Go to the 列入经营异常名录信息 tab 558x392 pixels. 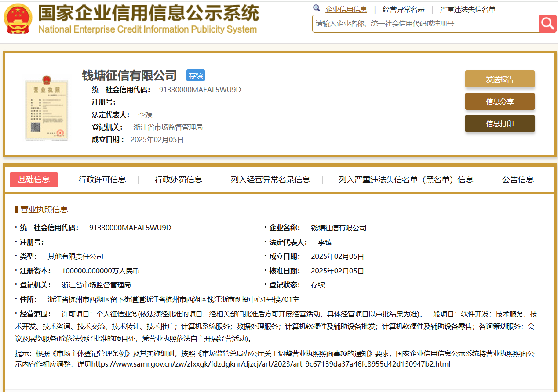[x=270, y=180]
